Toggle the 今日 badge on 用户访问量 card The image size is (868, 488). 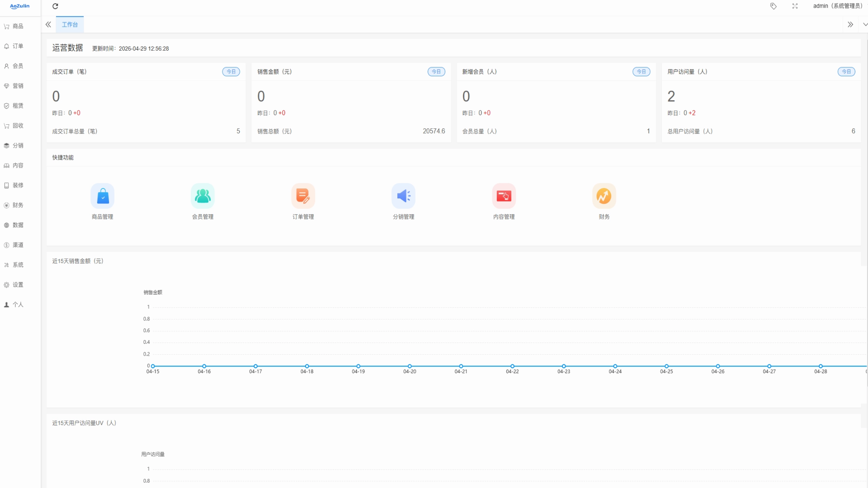point(846,72)
